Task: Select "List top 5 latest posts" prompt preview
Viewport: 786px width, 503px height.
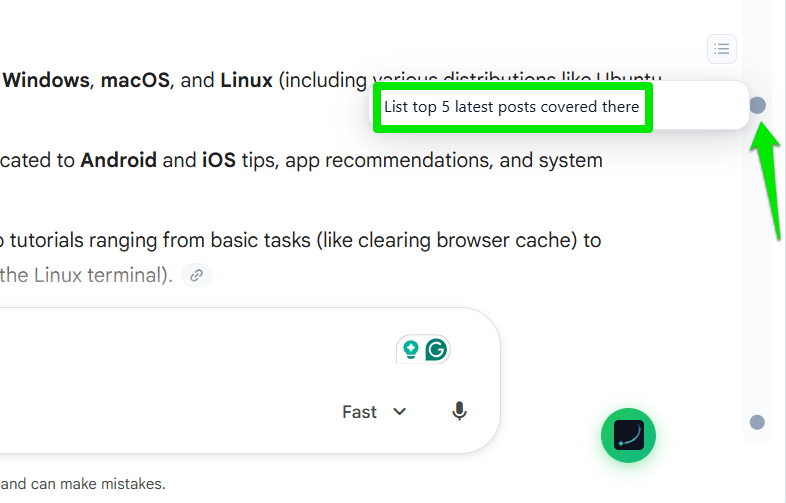Action: click(512, 107)
